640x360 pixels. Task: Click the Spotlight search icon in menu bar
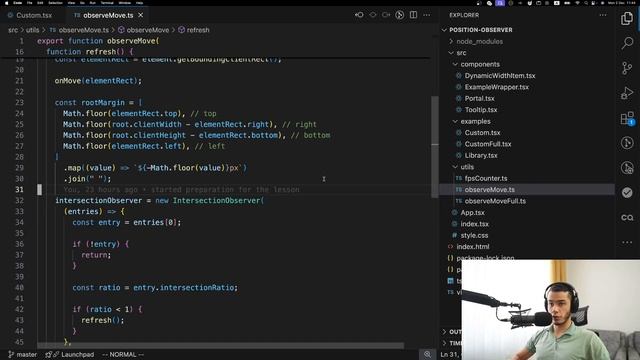(x=586, y=3)
